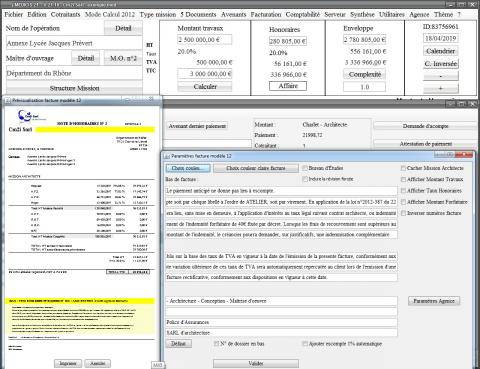Image resolution: width=480 pixels, height=369 pixels.
Task: Click Détail next to Nom de l'opération
Action: (123, 28)
